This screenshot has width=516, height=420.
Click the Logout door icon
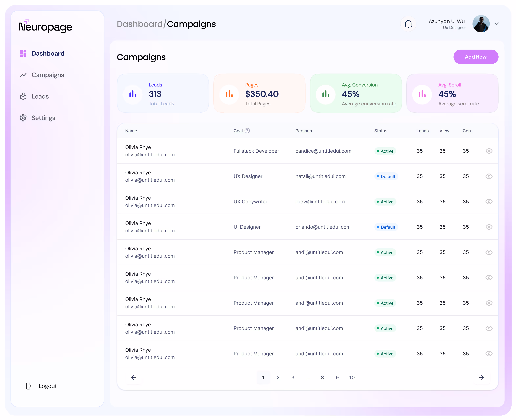[29, 386]
